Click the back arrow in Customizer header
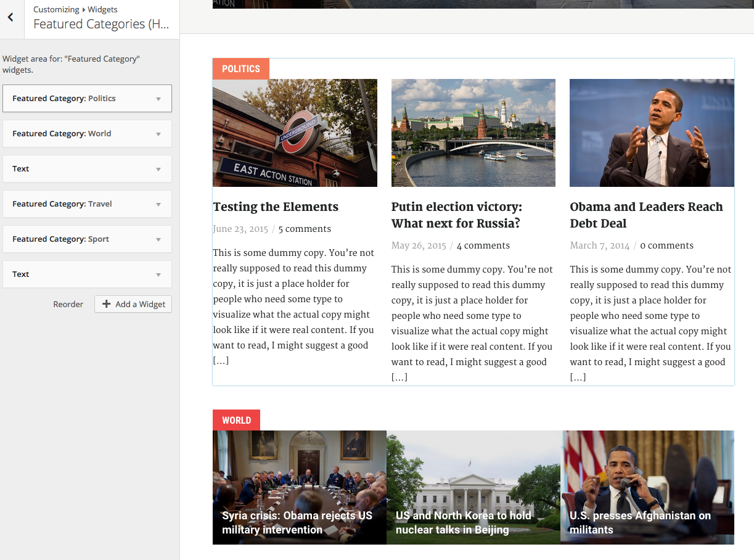The width and height of the screenshot is (754, 560). click(x=10, y=18)
